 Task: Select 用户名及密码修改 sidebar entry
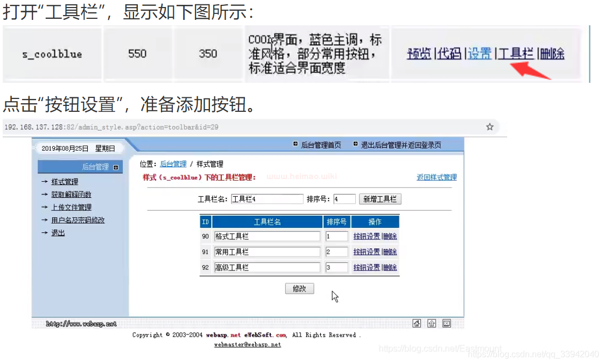pyautogui.click(x=78, y=220)
